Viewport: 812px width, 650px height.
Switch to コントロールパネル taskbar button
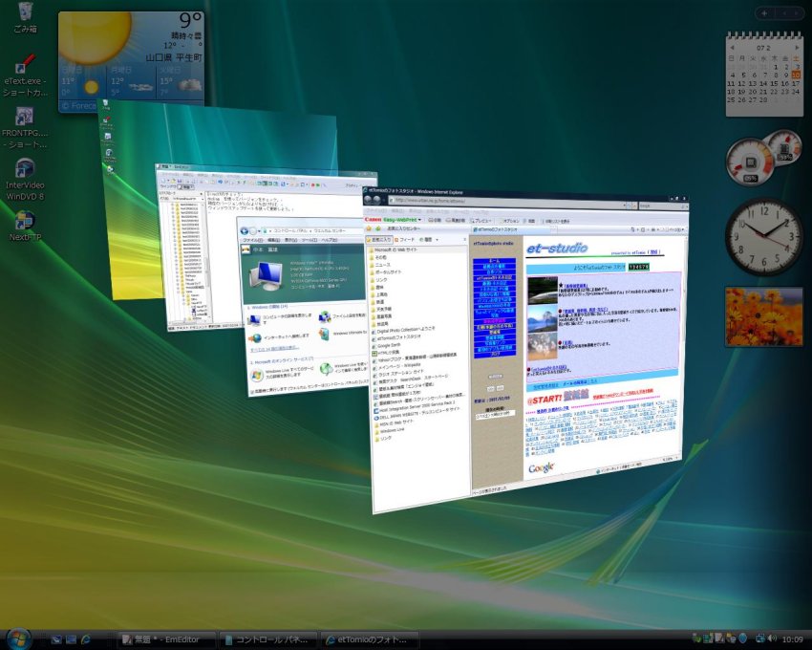(x=269, y=640)
